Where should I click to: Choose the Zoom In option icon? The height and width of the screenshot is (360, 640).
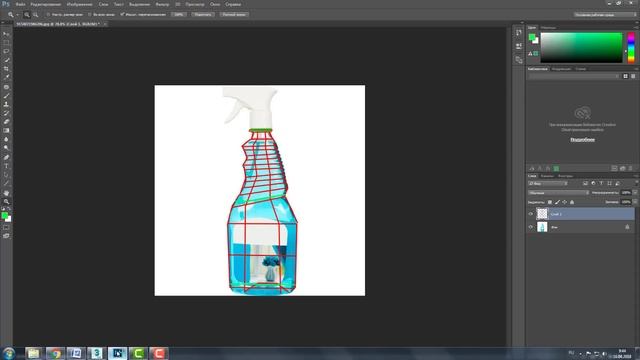pyautogui.click(x=27, y=14)
